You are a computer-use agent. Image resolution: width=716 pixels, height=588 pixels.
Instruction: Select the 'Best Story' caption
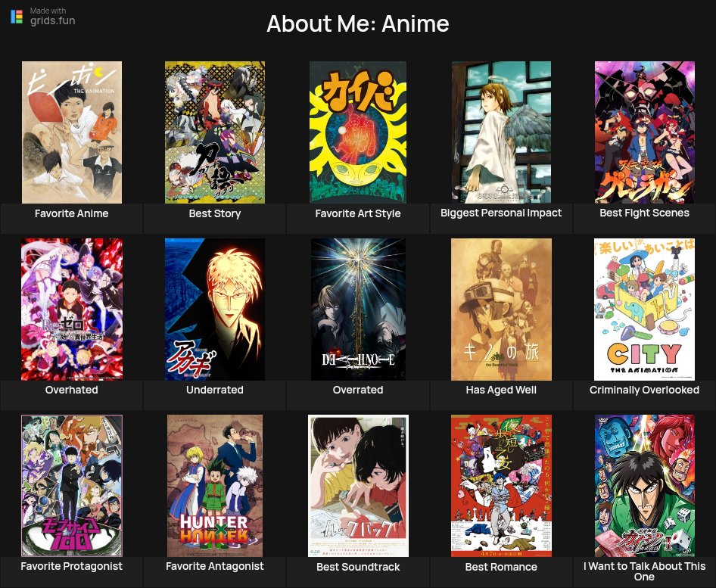coord(215,213)
